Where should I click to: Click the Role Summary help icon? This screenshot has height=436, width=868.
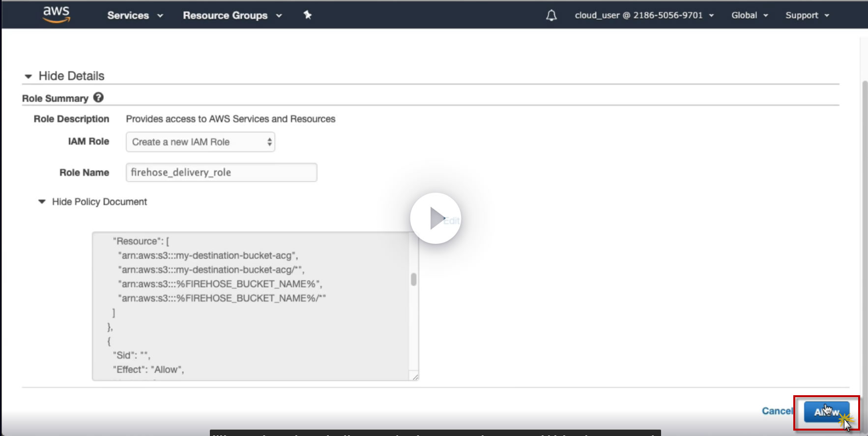click(x=98, y=97)
